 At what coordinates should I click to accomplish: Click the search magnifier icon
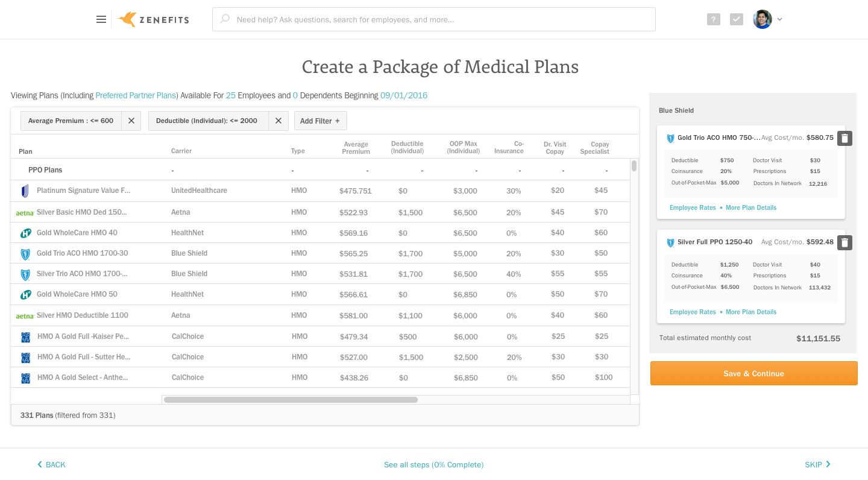[225, 19]
